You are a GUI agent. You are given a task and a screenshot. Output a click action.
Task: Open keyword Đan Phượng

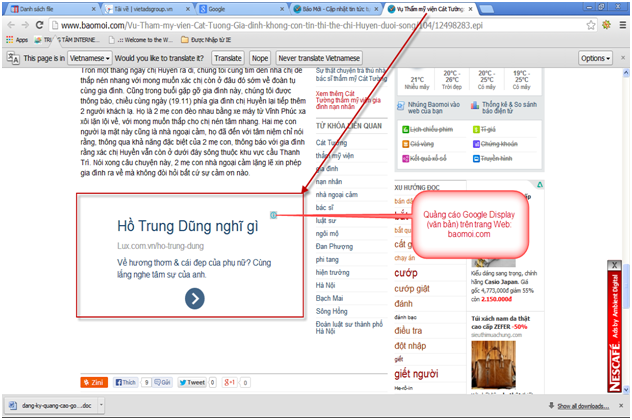334,246
